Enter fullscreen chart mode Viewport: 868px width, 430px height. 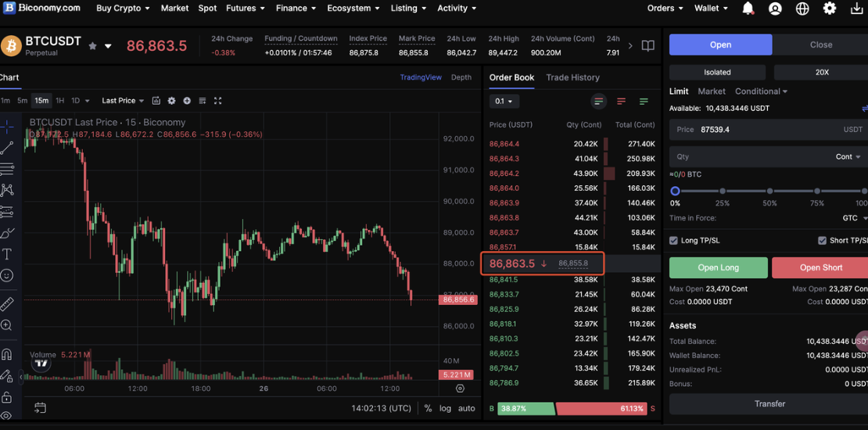(x=217, y=101)
